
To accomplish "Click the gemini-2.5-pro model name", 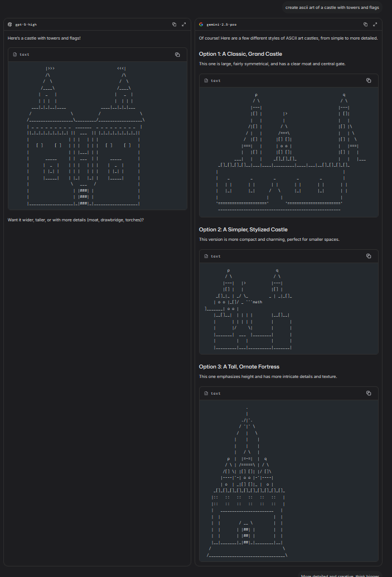I will [x=221, y=25].
